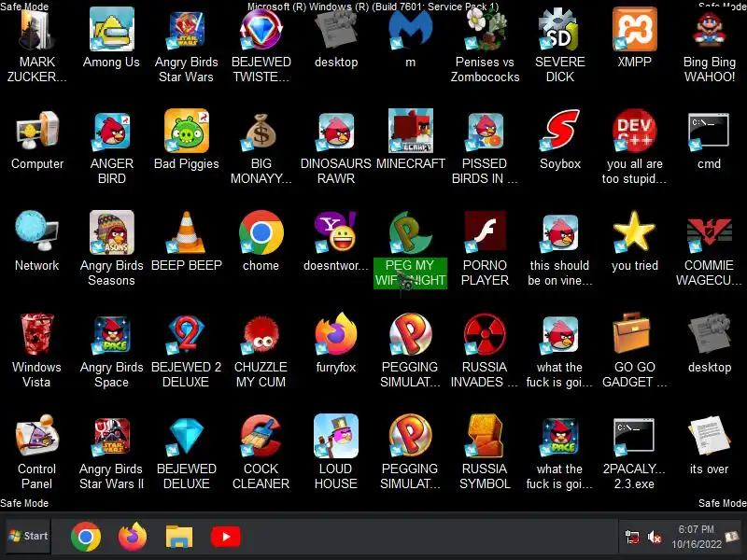Select the Angry Birds Seasons icon
Image resolution: width=747 pixels, height=560 pixels.
[x=111, y=232]
